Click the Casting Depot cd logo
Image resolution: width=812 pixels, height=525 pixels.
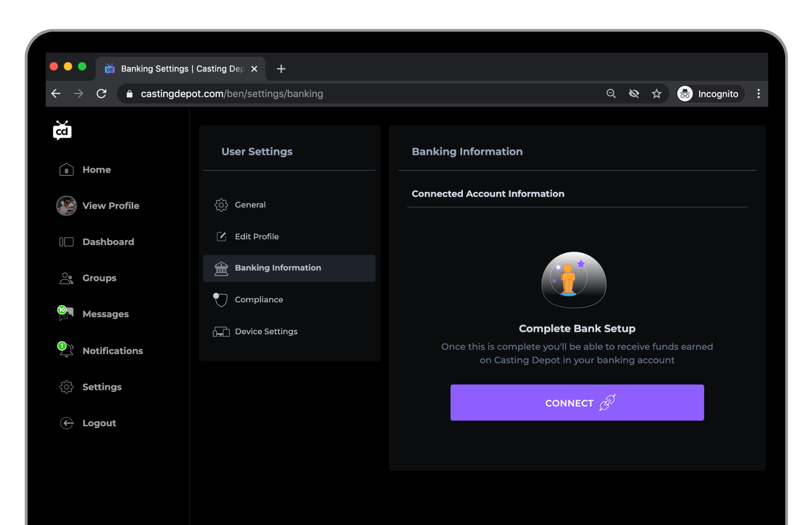(62, 130)
